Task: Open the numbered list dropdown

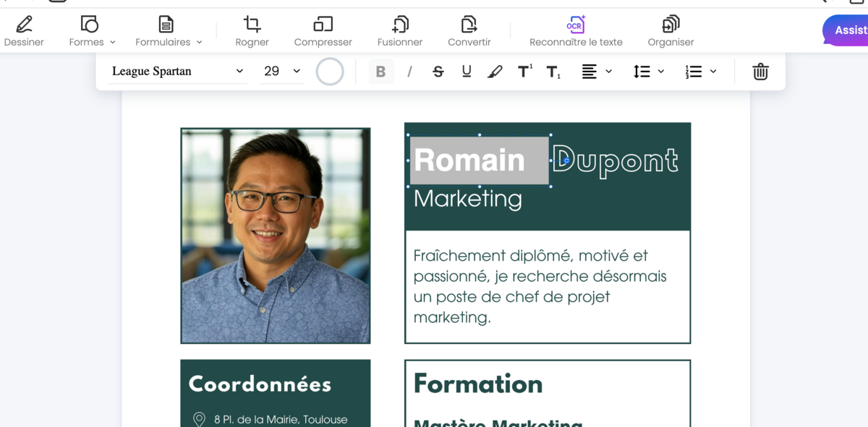Action: pyautogui.click(x=701, y=72)
